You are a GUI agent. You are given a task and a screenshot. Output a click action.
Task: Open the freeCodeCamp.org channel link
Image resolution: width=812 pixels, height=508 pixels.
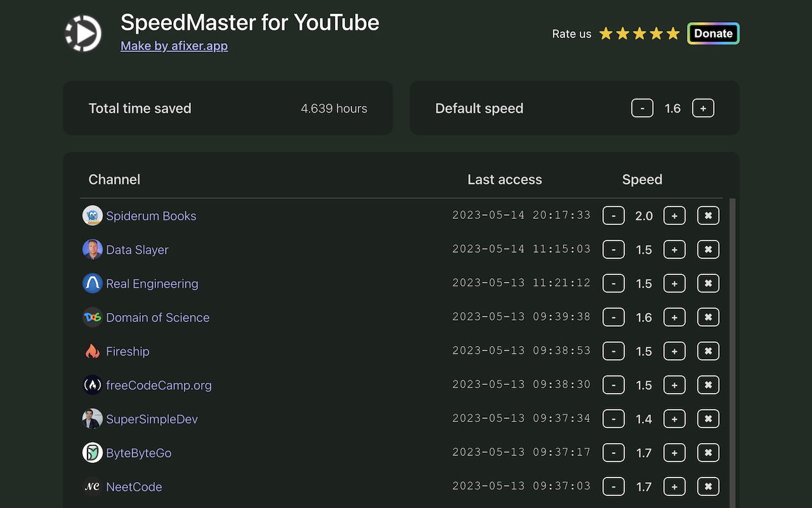coord(159,385)
